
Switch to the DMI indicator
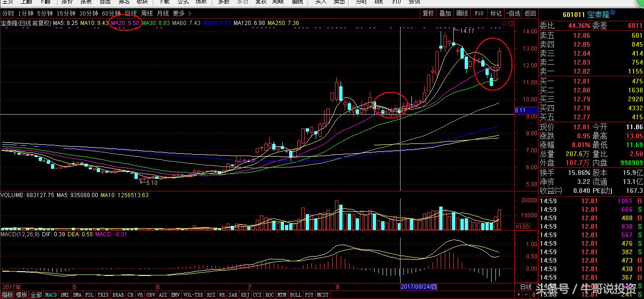pyautogui.click(x=65, y=295)
